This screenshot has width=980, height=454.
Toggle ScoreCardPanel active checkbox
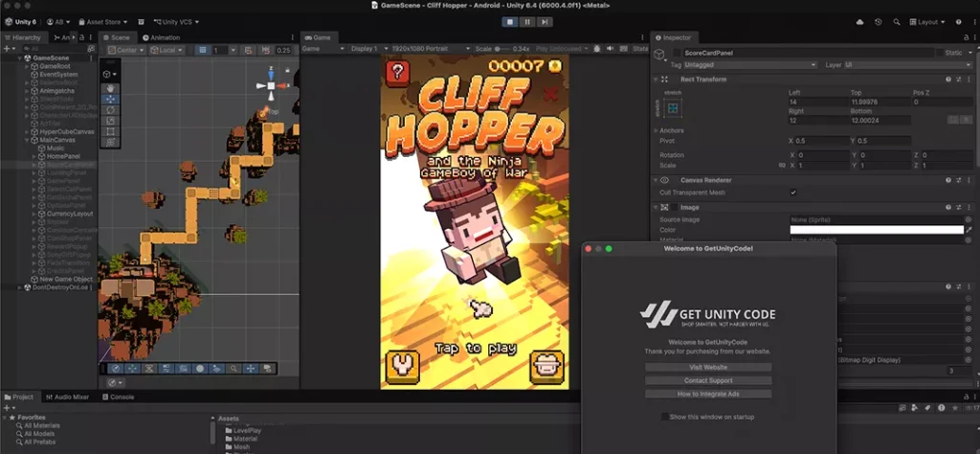click(x=677, y=53)
